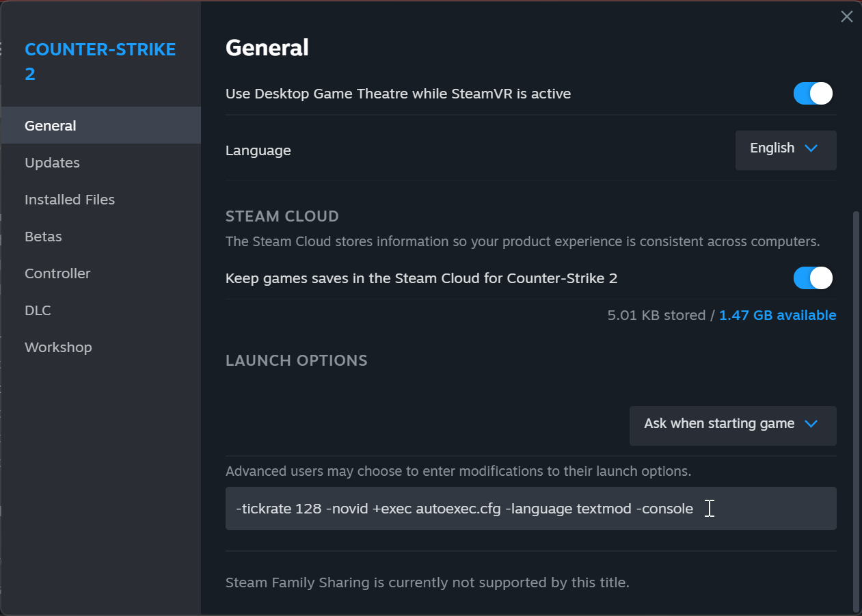Show the DLC section
This screenshot has width=862, height=616.
click(x=38, y=310)
